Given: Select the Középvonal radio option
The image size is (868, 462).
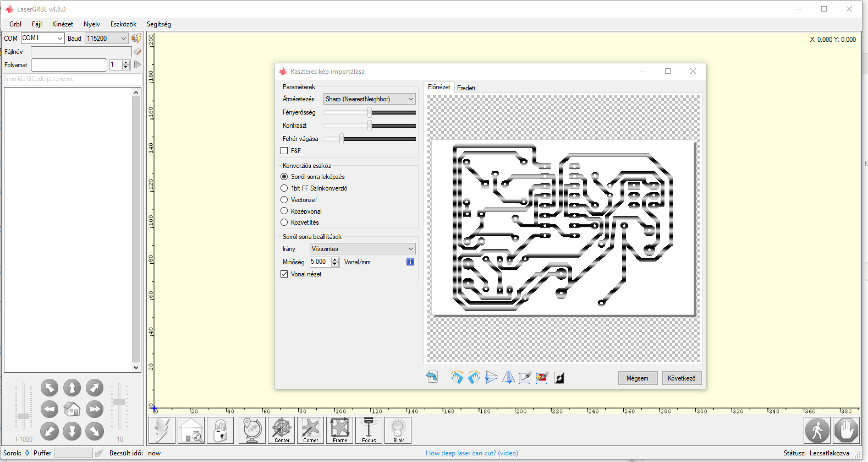Looking at the screenshot, I should tap(284, 211).
